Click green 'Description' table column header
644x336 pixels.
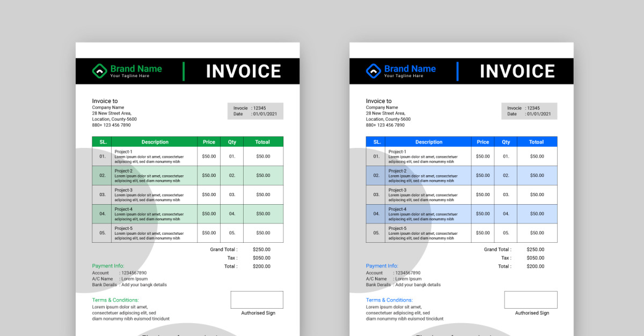click(x=155, y=142)
